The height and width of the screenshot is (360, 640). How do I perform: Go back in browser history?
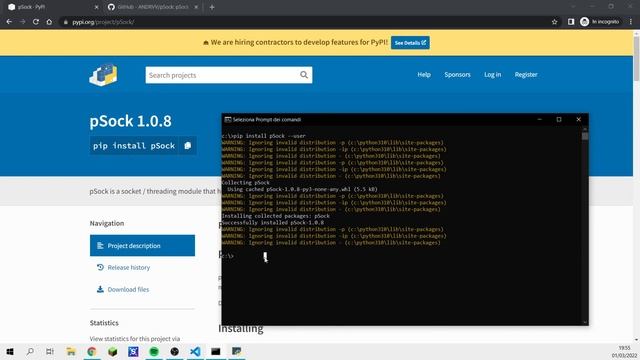click(9, 22)
